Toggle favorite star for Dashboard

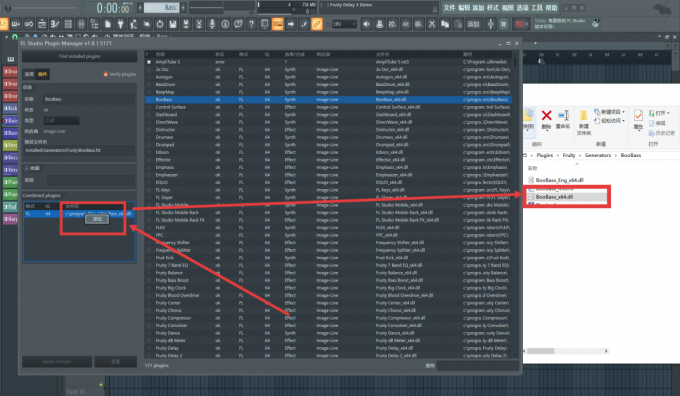click(x=149, y=115)
